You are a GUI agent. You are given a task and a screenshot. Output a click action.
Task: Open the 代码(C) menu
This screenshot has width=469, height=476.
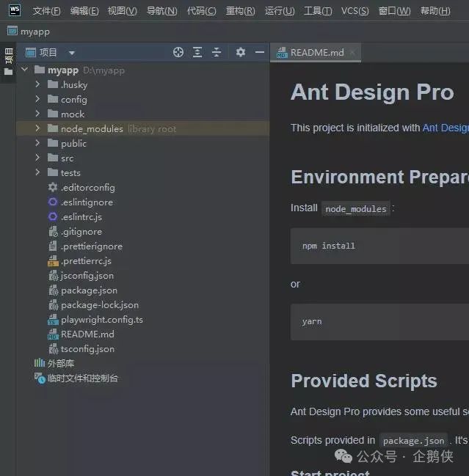pyautogui.click(x=202, y=11)
